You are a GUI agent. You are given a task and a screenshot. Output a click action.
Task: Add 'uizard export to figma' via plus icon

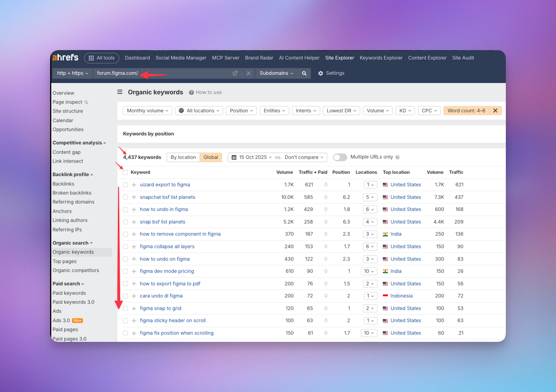tap(134, 185)
